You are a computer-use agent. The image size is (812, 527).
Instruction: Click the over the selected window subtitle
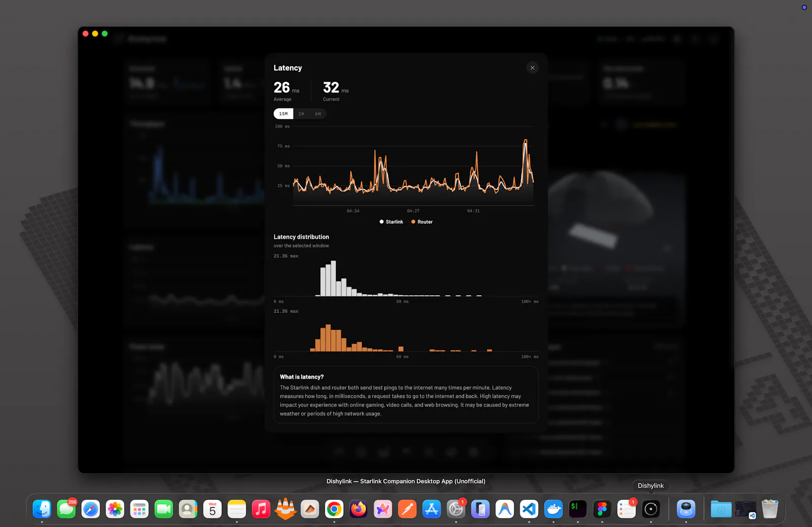pyautogui.click(x=301, y=246)
